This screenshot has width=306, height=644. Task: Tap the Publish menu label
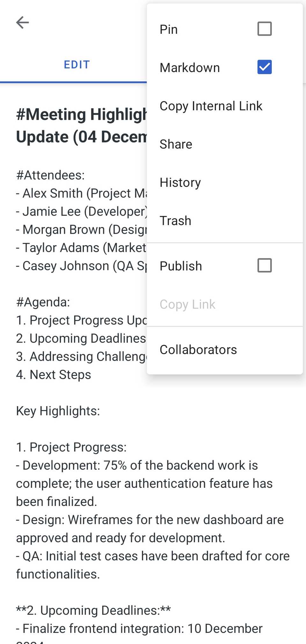click(x=181, y=266)
